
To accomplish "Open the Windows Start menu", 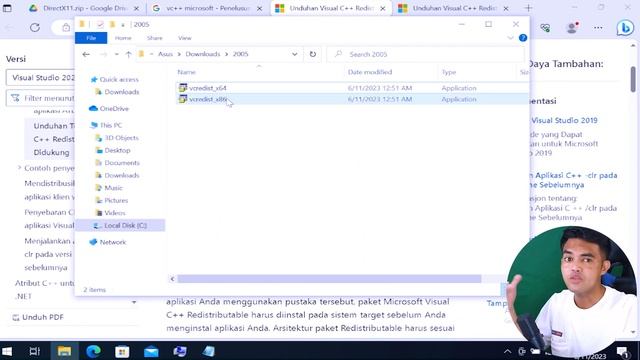I will [x=7, y=351].
